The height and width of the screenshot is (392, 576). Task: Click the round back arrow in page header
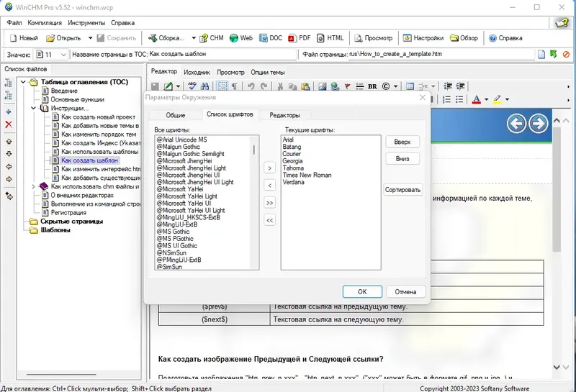click(516, 124)
